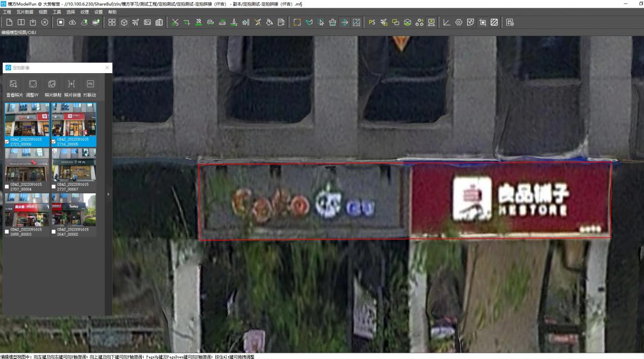Click the 编辑模型视图/OBJ view label
Image resolution: width=644 pixels, height=359 pixels.
click(x=18, y=32)
